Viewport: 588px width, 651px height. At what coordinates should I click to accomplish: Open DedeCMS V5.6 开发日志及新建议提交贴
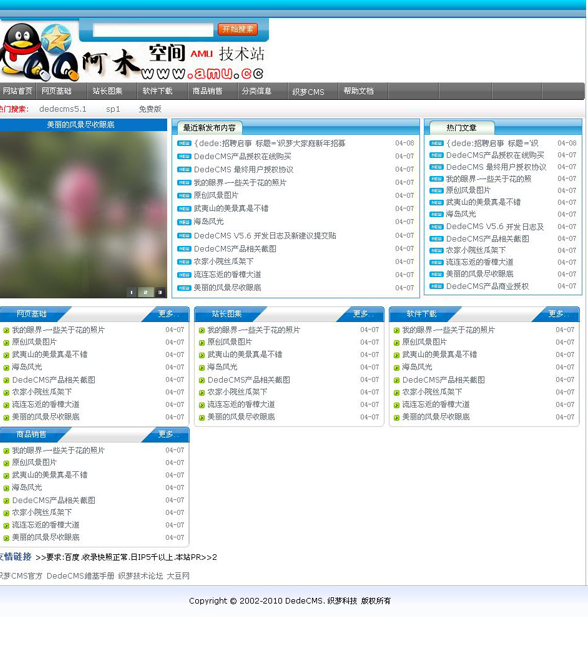pos(265,235)
